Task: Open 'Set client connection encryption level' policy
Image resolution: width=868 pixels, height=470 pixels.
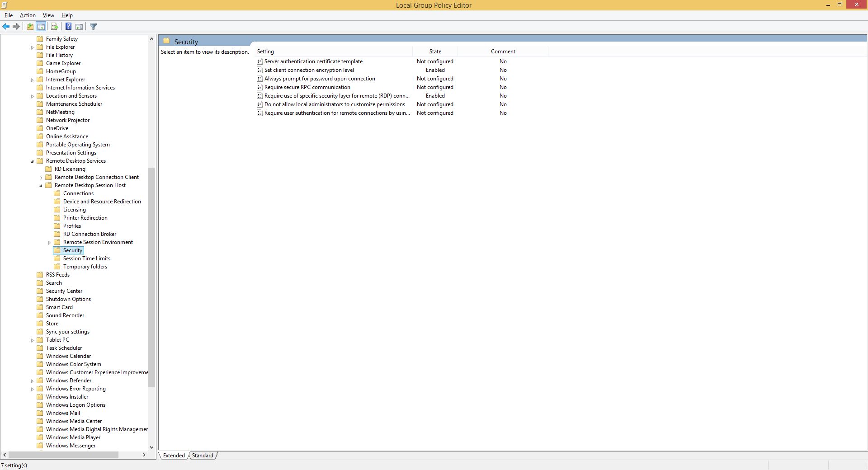Action: click(x=309, y=70)
